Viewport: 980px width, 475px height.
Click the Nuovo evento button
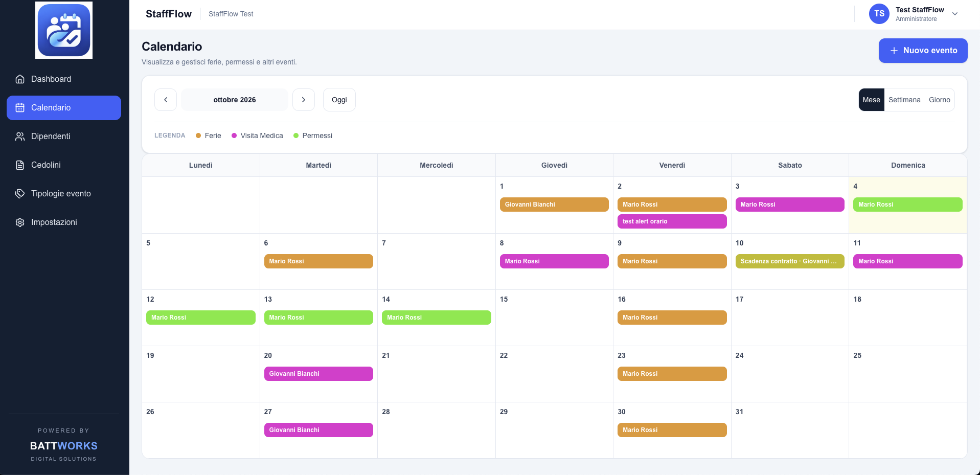tap(923, 51)
